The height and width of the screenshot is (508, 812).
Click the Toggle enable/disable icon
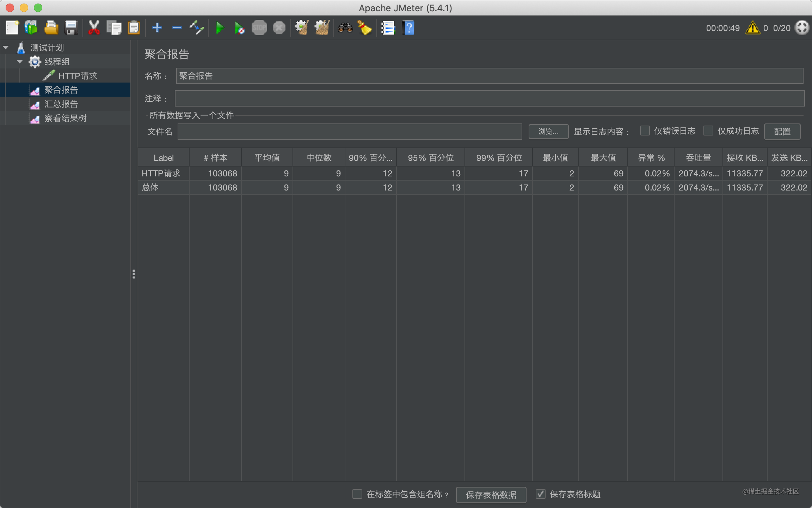tap(197, 28)
